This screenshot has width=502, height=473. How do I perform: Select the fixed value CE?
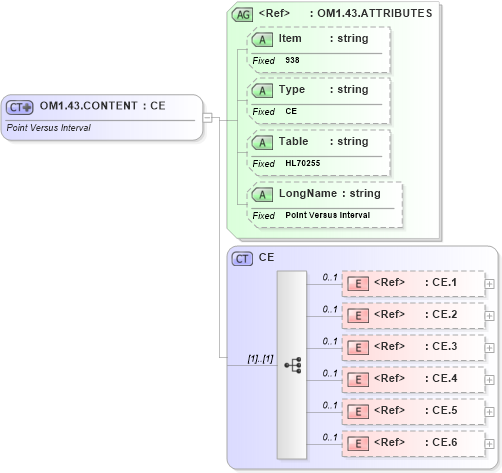(291, 111)
